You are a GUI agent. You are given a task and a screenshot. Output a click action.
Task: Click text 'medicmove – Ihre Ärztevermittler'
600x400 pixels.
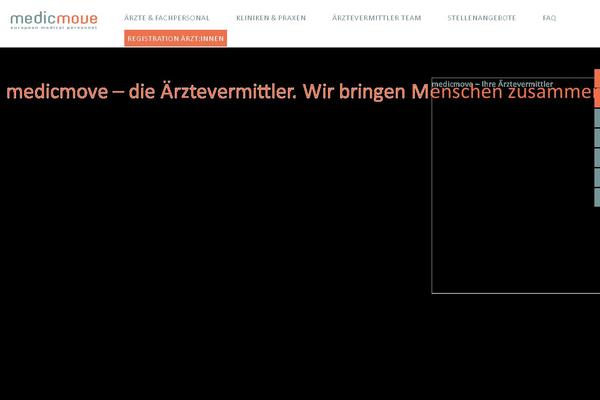click(x=492, y=84)
